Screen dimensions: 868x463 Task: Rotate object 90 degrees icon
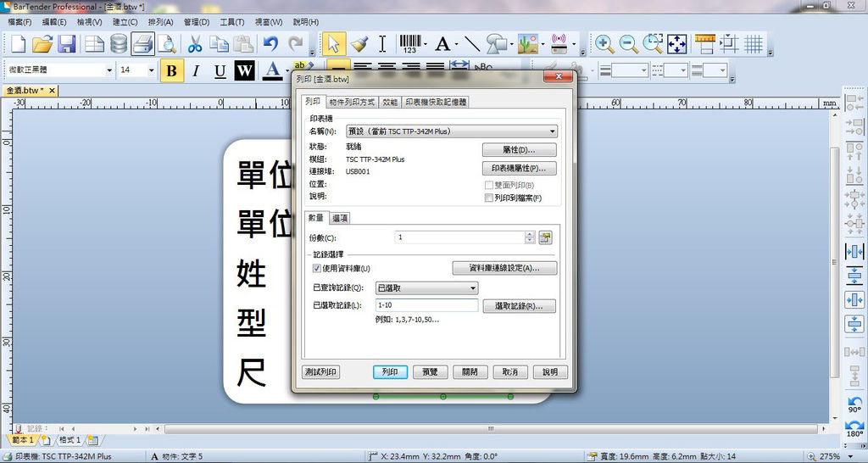[854, 404]
